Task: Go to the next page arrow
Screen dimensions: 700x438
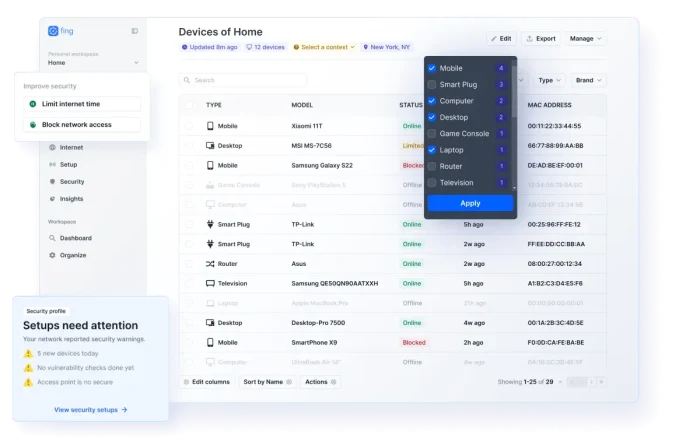Action: (592, 382)
